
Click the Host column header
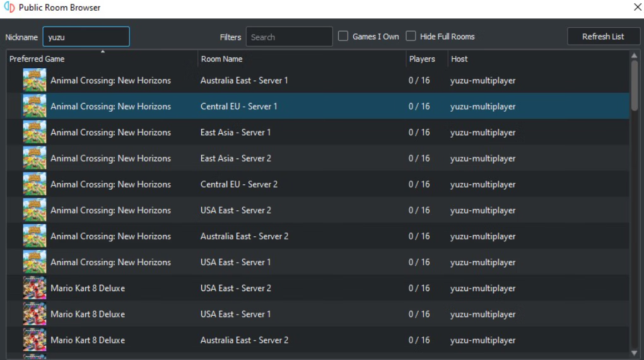(539, 59)
